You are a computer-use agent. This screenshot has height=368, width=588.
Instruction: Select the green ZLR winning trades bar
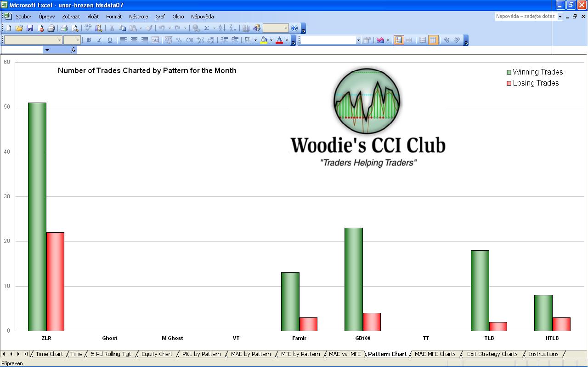(37, 217)
